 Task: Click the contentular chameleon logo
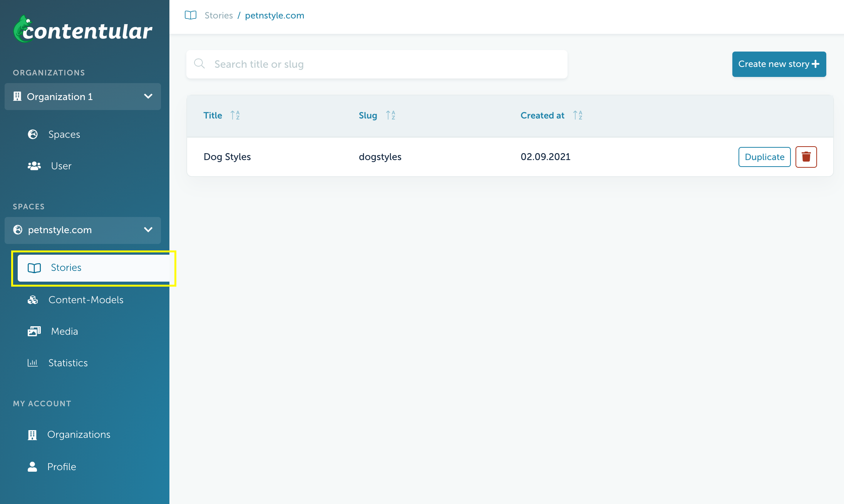83,29
